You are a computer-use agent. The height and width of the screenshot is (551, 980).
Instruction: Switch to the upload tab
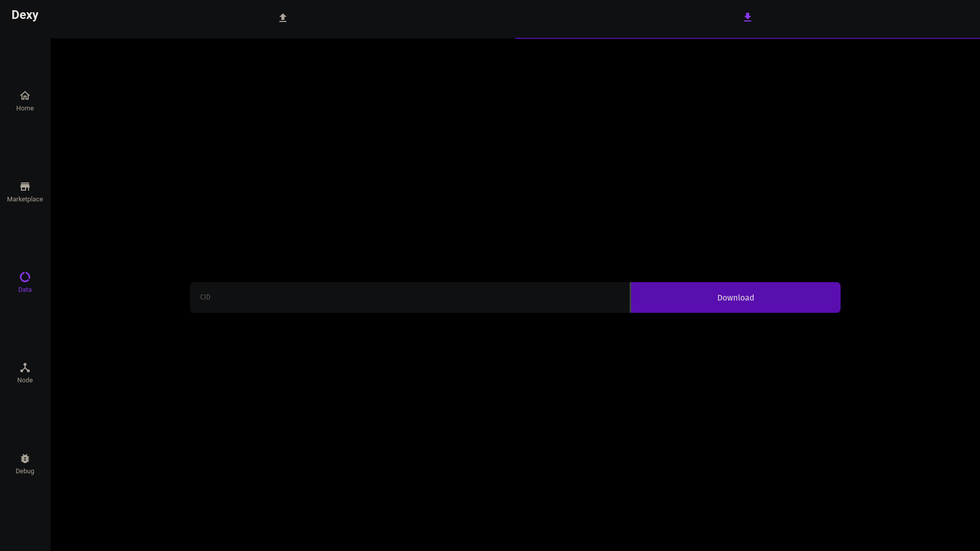pyautogui.click(x=283, y=19)
